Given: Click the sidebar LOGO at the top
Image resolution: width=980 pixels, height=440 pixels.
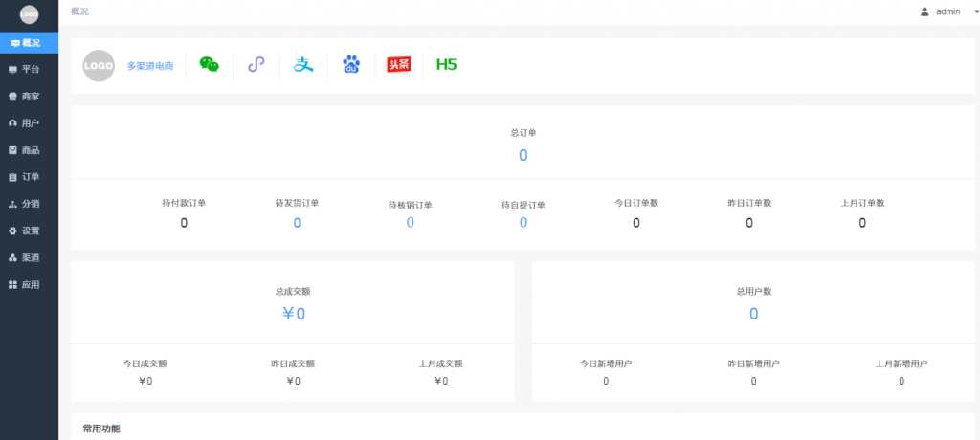Looking at the screenshot, I should click(30, 13).
